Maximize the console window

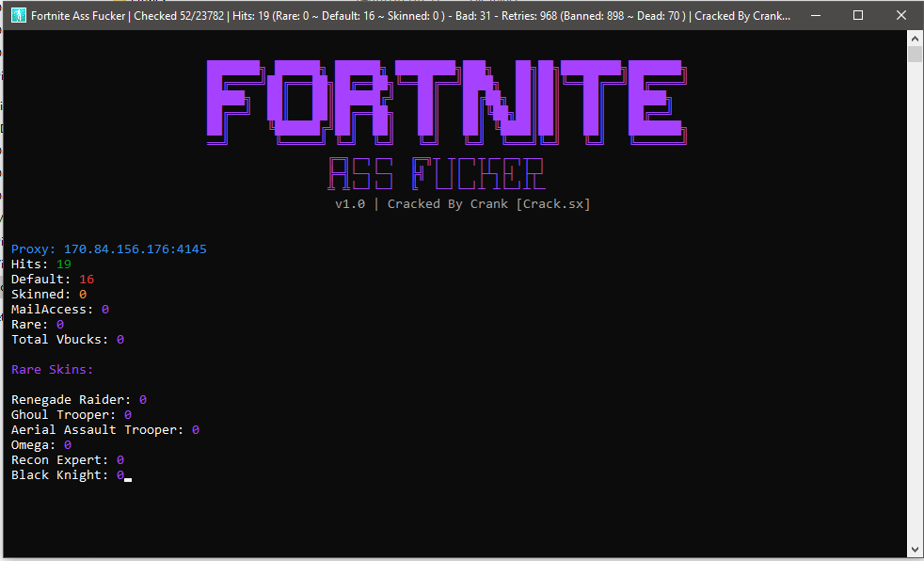pos(858,15)
